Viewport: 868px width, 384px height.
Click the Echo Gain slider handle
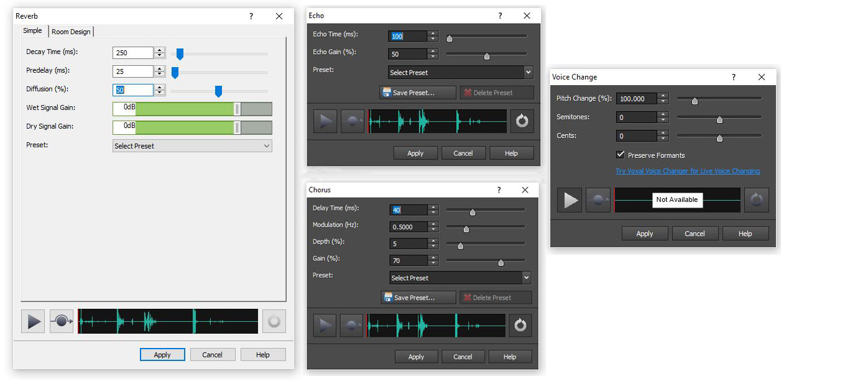pos(487,56)
